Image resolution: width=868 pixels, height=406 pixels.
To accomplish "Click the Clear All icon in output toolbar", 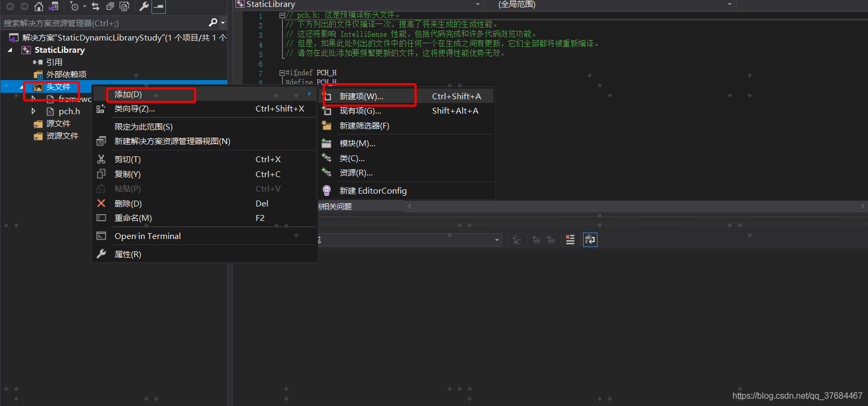I will coord(570,240).
